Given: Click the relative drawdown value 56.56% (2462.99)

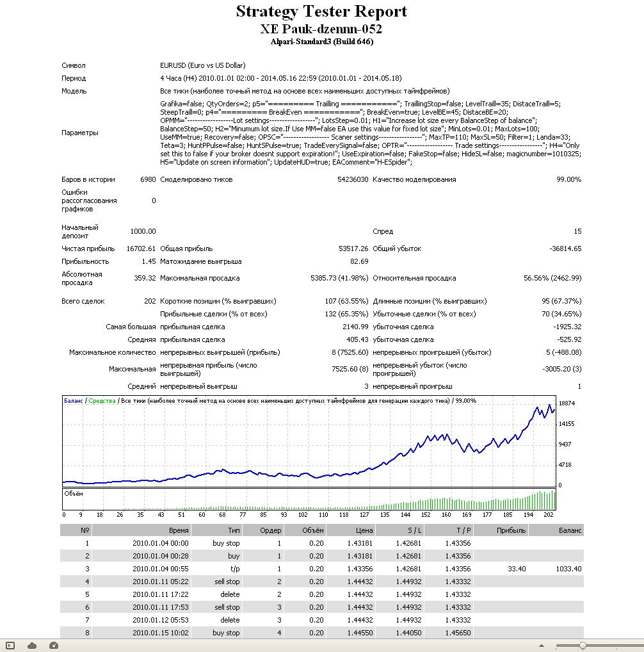Looking at the screenshot, I should [x=552, y=278].
